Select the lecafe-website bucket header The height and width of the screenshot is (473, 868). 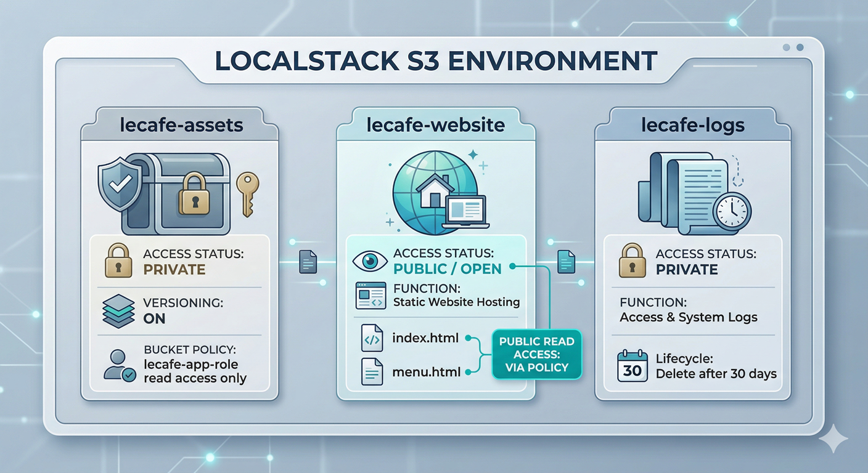click(x=435, y=125)
